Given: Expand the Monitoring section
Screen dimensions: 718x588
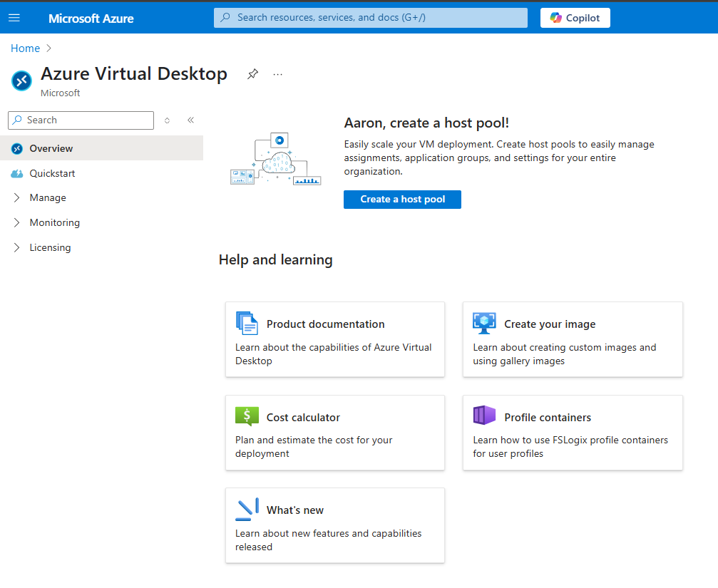Looking at the screenshot, I should (x=17, y=222).
